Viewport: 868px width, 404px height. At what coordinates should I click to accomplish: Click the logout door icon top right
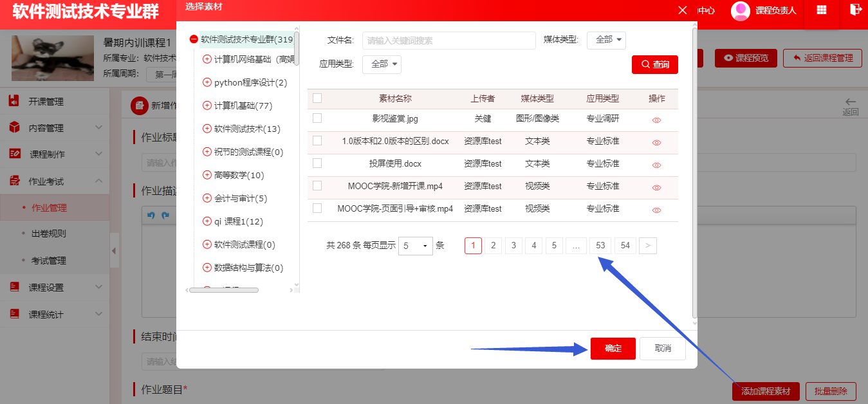click(x=855, y=10)
